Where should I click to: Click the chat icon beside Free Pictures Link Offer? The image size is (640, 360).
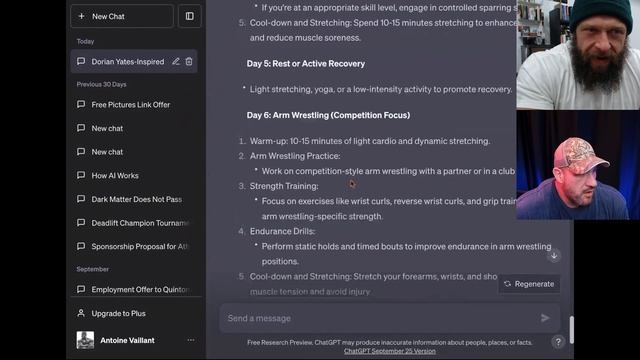click(x=81, y=104)
